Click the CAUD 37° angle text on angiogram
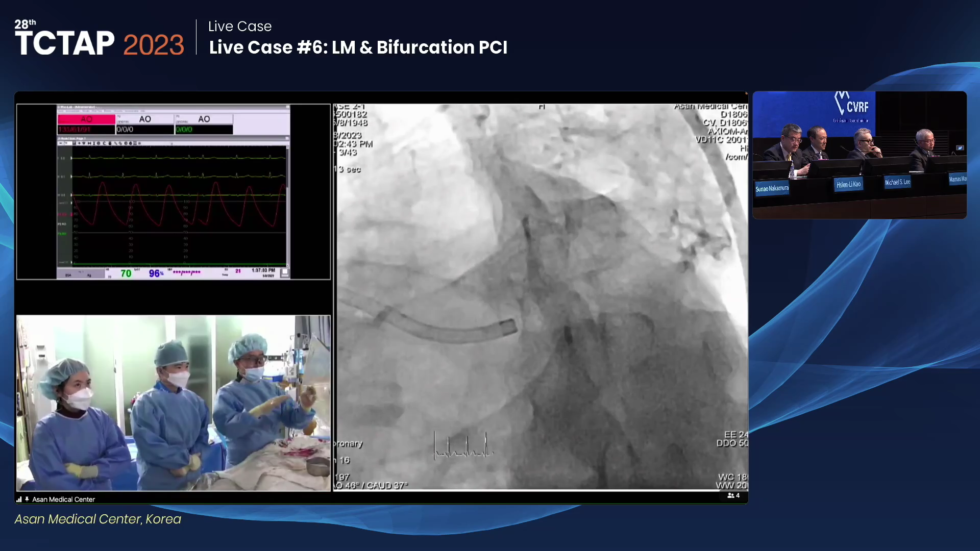The image size is (980, 551). pyautogui.click(x=387, y=486)
